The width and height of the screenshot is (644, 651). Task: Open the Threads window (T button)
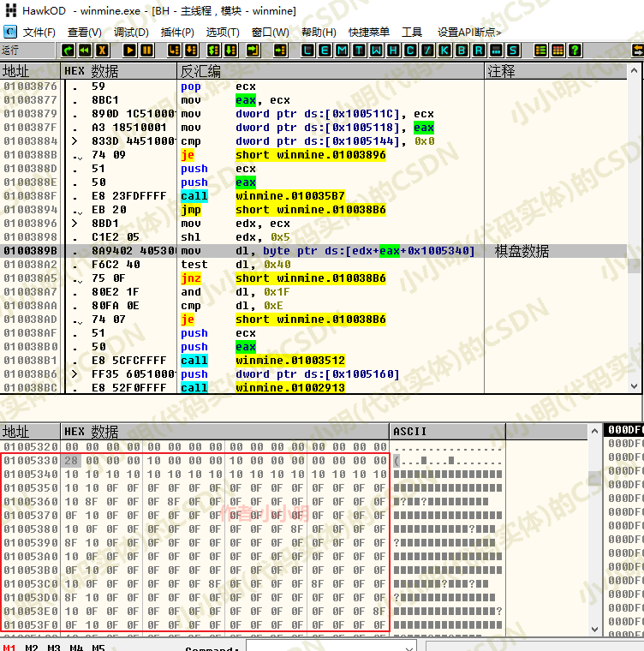tap(359, 51)
